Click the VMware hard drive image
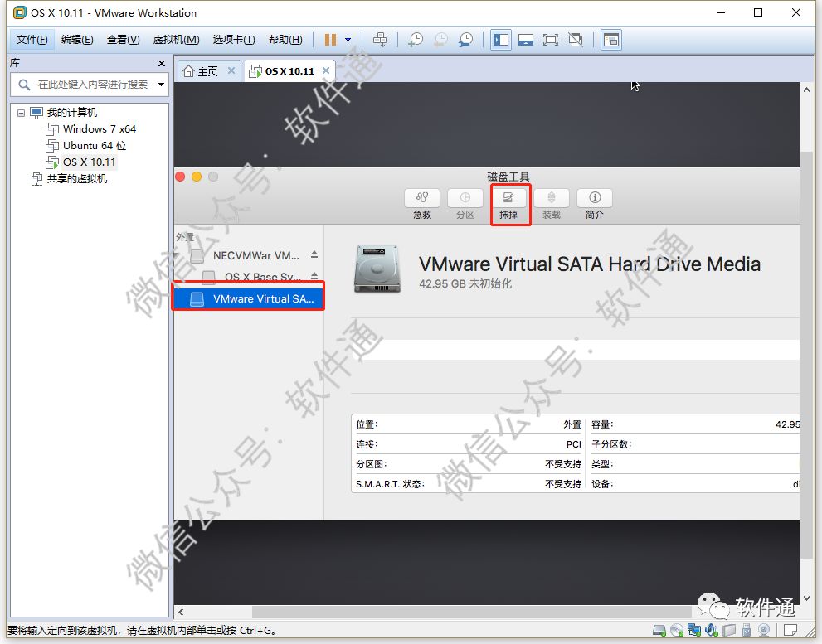Image resolution: width=822 pixels, height=644 pixels. point(377,269)
